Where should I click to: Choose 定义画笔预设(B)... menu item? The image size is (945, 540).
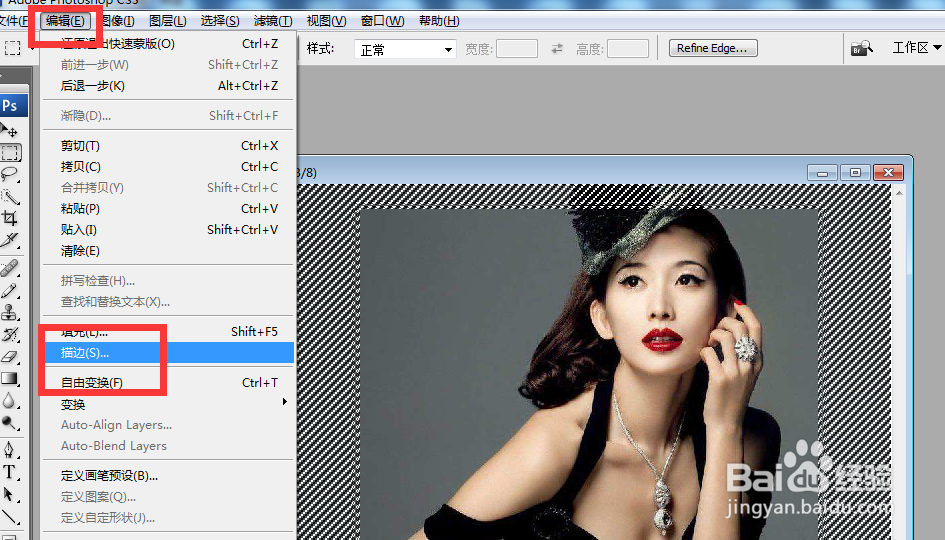point(169,476)
